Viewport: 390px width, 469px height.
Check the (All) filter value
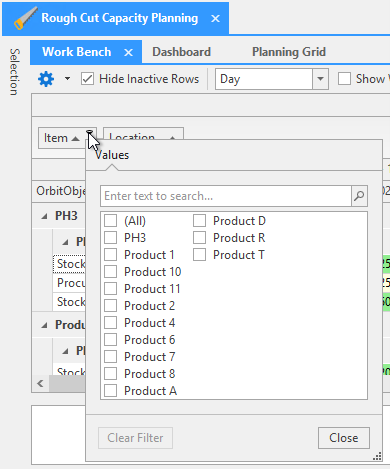point(110,221)
